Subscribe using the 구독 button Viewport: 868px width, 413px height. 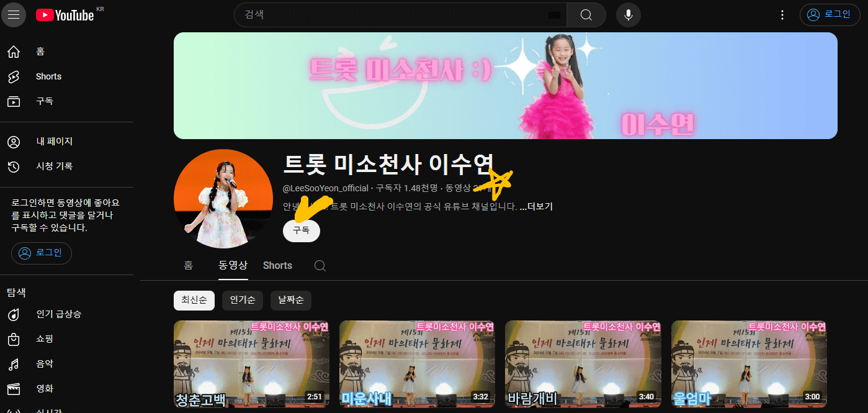point(301,230)
